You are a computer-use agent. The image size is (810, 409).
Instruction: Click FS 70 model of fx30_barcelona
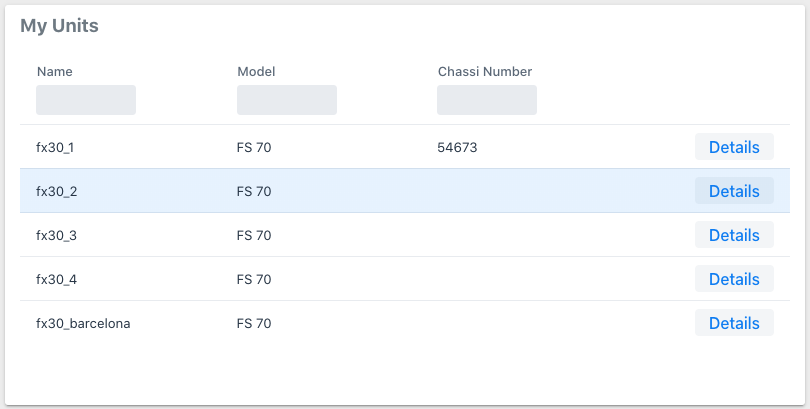[254, 323]
